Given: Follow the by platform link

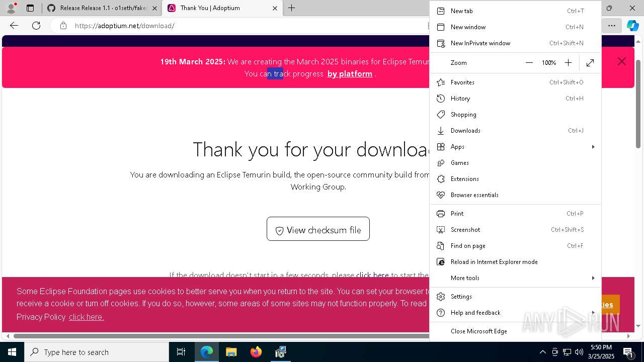Looking at the screenshot, I should (350, 74).
